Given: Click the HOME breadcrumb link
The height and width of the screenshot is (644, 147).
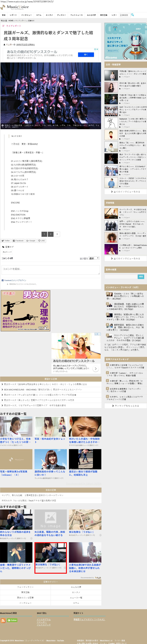Looking at the screenshot, I should (11, 21).
